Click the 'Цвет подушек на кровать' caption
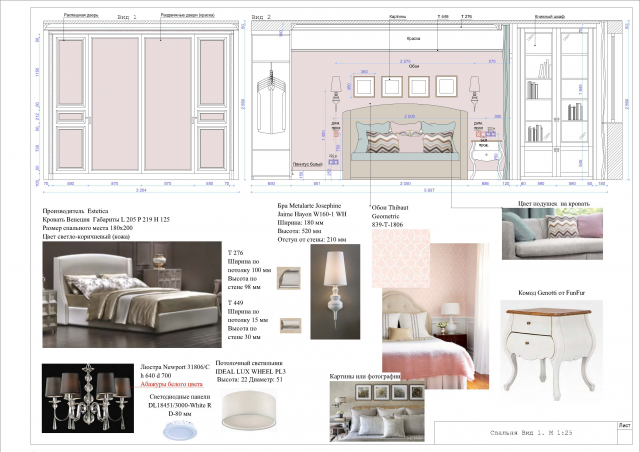This screenshot has width=640, height=452. point(554,203)
